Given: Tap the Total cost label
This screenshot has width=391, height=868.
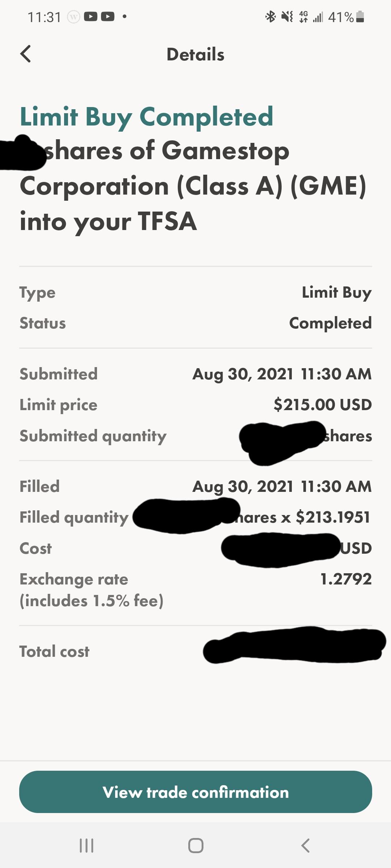Looking at the screenshot, I should [54, 651].
